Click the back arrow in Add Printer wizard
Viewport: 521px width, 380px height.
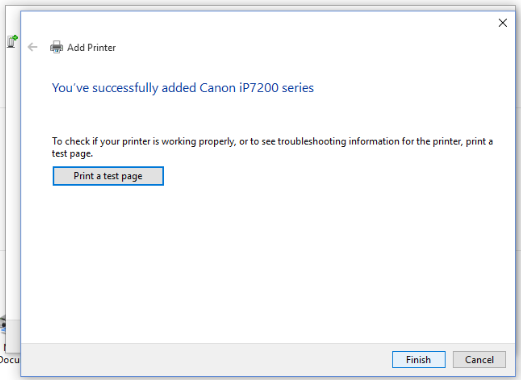point(32,47)
